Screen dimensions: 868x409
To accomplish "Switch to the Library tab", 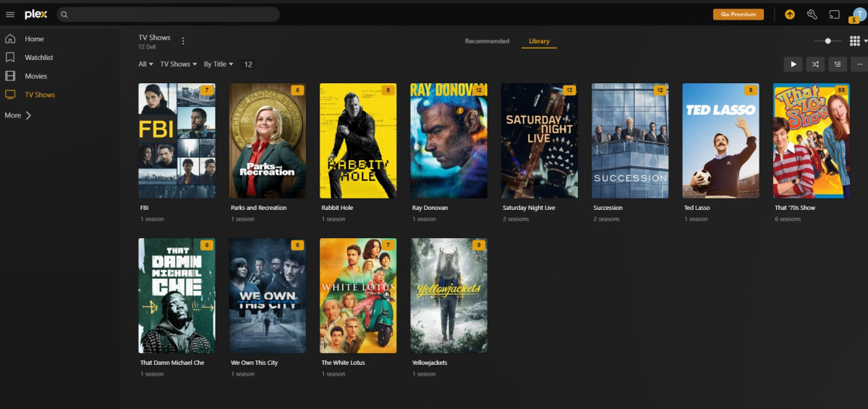I will tap(539, 41).
